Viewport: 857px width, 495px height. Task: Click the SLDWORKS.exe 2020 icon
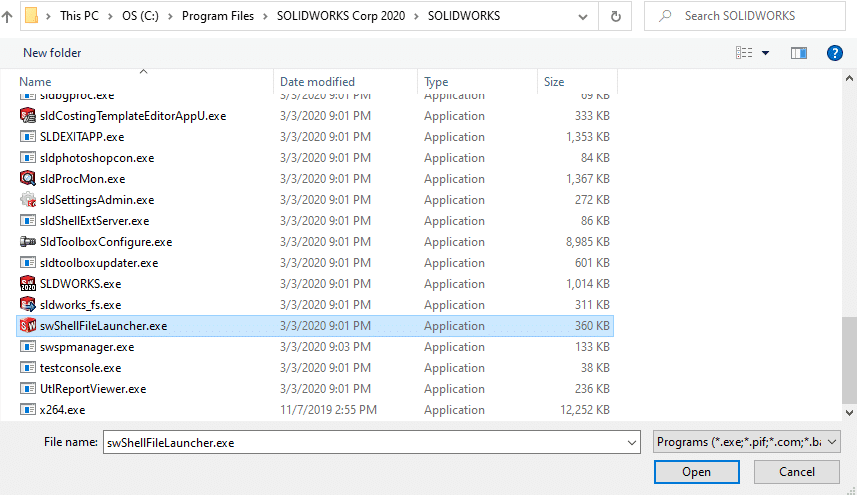pos(28,283)
